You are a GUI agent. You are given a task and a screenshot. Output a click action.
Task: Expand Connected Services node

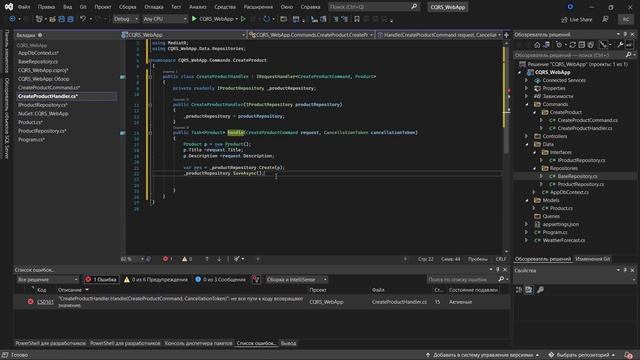527,80
